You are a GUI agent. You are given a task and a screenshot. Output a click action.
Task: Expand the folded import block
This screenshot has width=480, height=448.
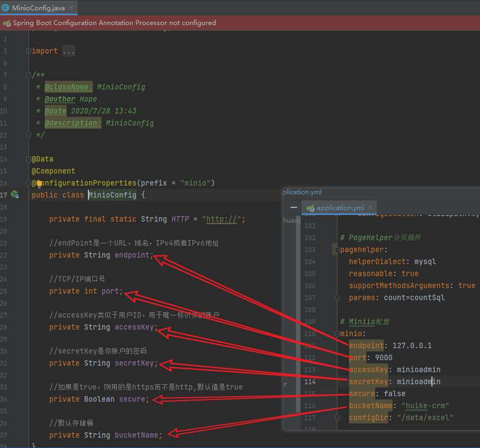(28, 51)
